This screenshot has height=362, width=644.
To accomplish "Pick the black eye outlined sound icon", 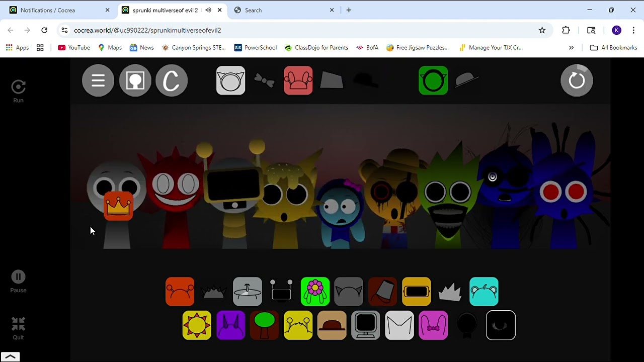I will [x=501, y=325].
